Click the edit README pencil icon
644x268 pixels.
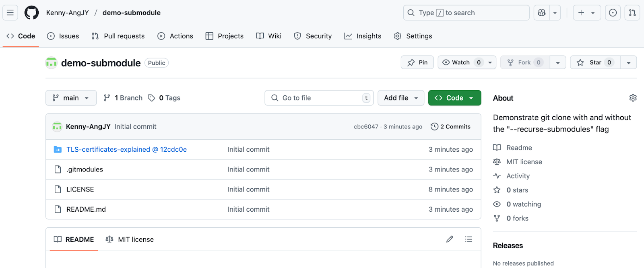450,239
